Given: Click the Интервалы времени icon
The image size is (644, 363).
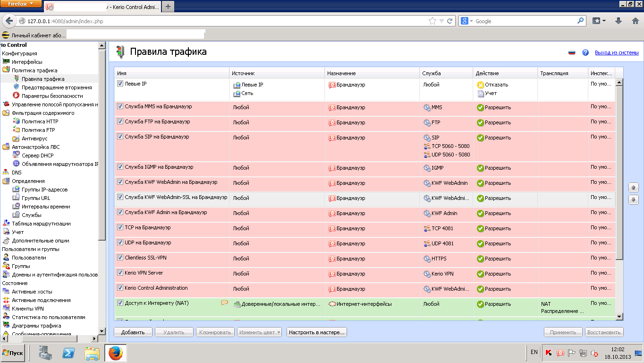Looking at the screenshot, I should click(x=17, y=207).
